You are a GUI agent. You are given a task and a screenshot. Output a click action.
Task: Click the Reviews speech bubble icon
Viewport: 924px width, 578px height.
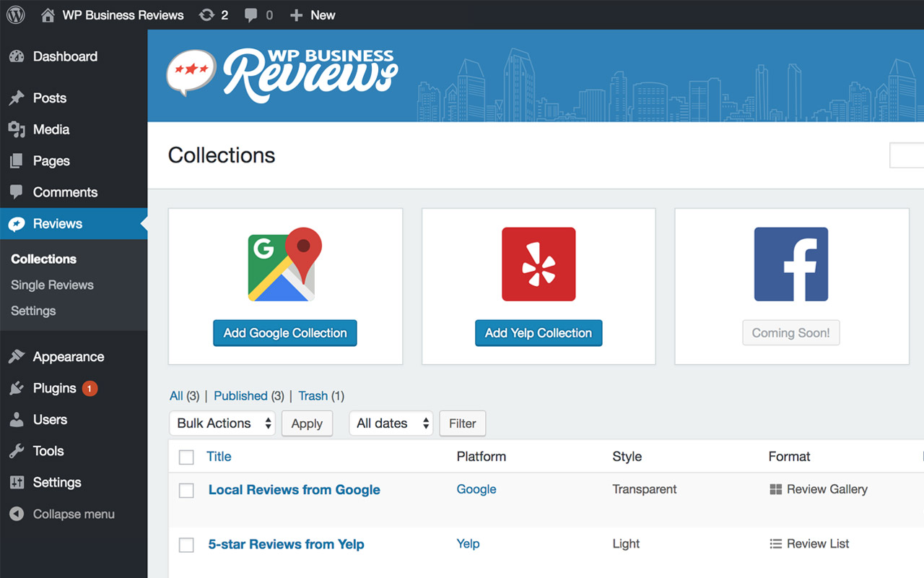[x=17, y=224]
